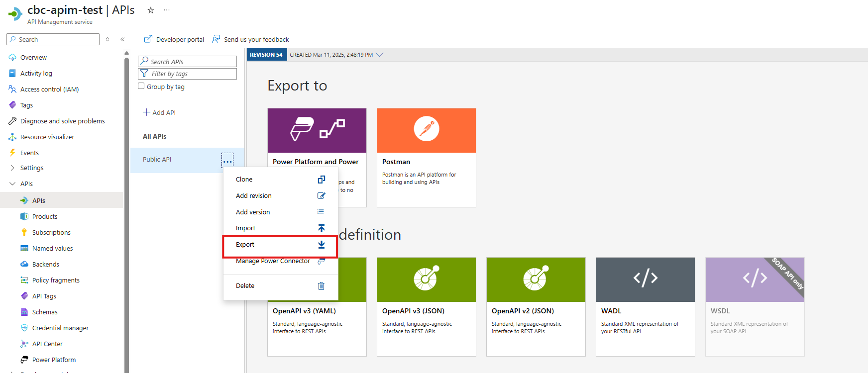Open the Developer portal link
The height and width of the screenshot is (373, 868).
(174, 39)
